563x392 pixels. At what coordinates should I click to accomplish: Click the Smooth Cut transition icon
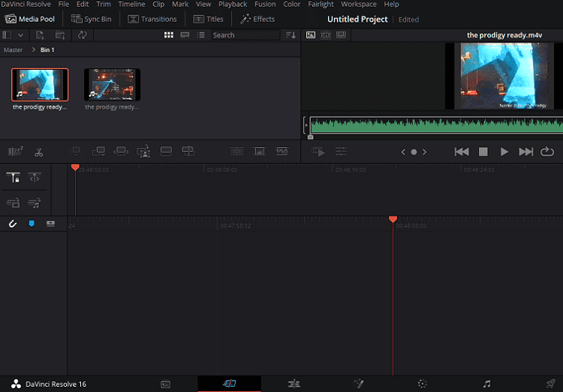pyautogui.click(x=281, y=151)
